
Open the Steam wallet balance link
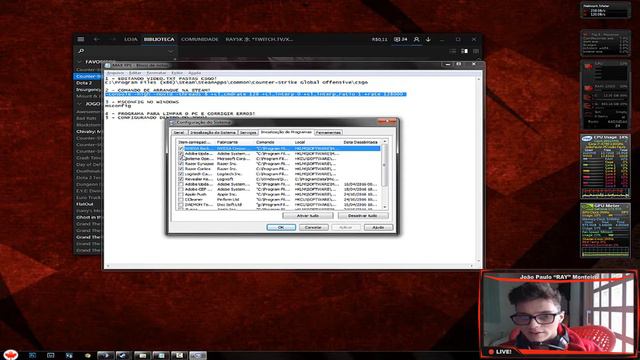(x=379, y=40)
